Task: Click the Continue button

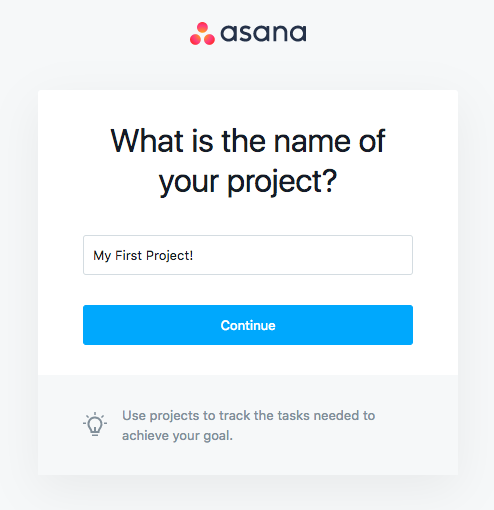Action: click(248, 325)
